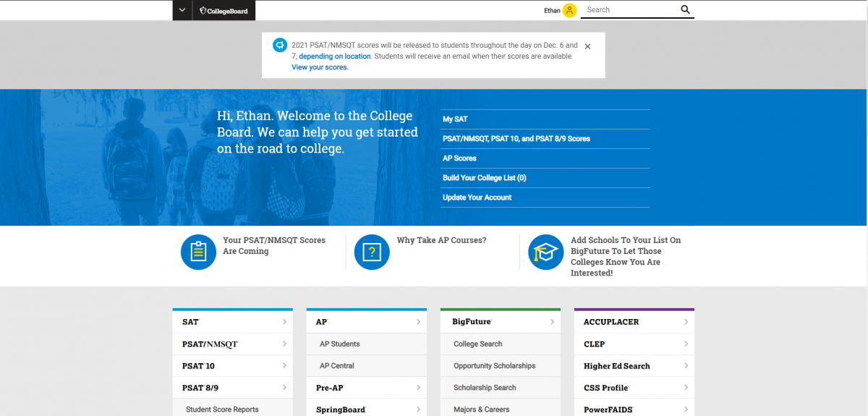Click inside the Search text field
The image size is (868, 416).
click(629, 10)
